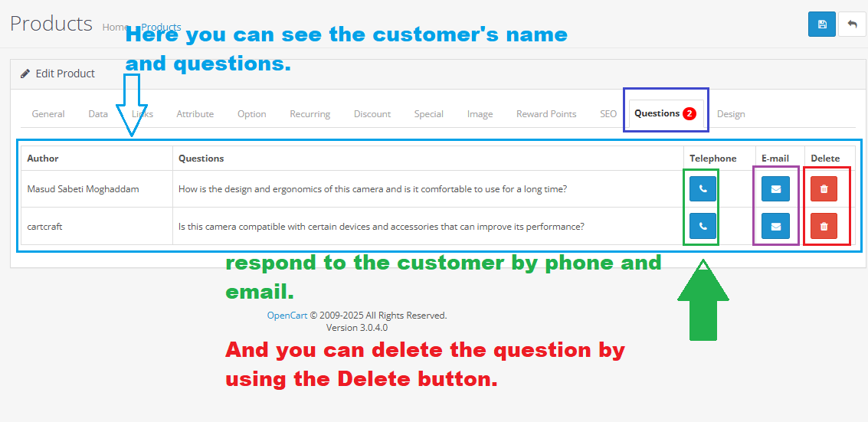Select the Special tab
This screenshot has width=868, height=422.
tap(429, 114)
